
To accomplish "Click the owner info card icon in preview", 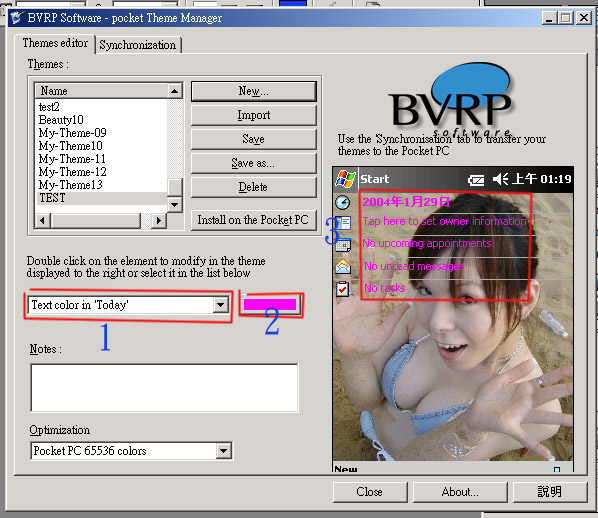I will point(343,223).
